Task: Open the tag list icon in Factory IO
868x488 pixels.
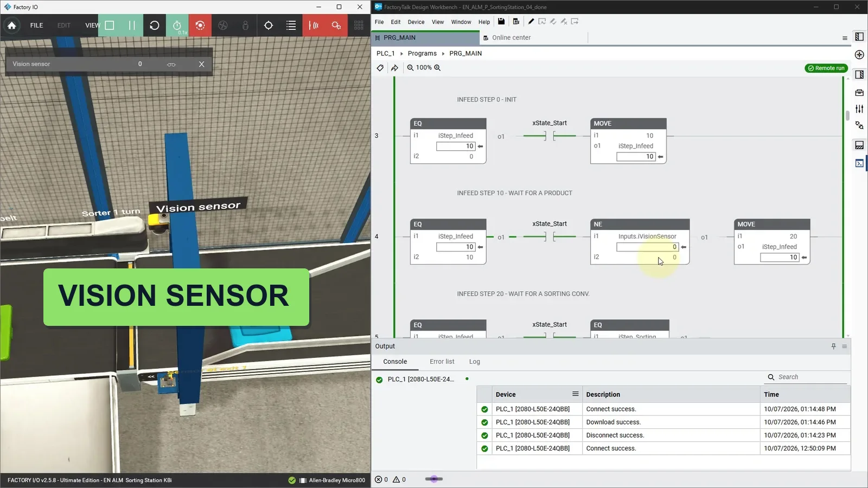Action: (291, 25)
